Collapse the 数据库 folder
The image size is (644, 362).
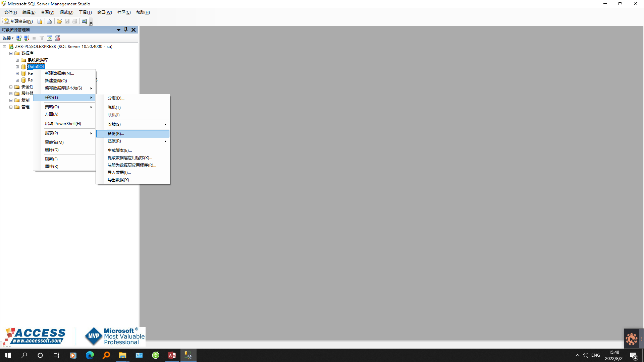coord(11,53)
